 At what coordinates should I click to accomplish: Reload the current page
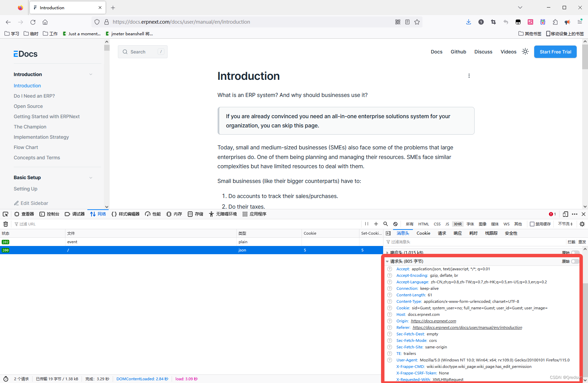click(33, 22)
